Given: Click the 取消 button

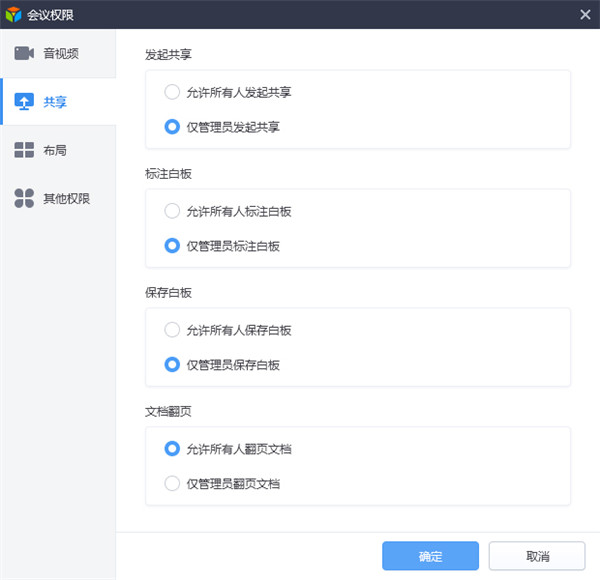Looking at the screenshot, I should pos(536,556).
